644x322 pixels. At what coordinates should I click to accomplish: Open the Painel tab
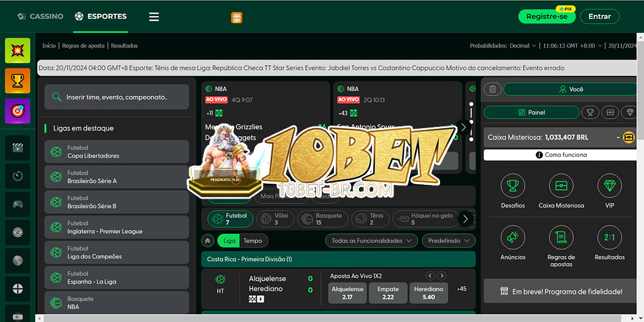pos(531,112)
